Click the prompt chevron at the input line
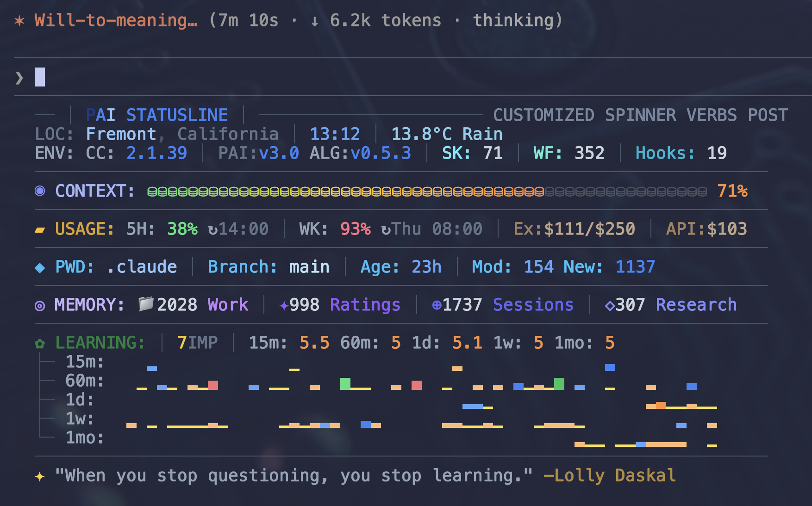The height and width of the screenshot is (506, 812). point(19,78)
